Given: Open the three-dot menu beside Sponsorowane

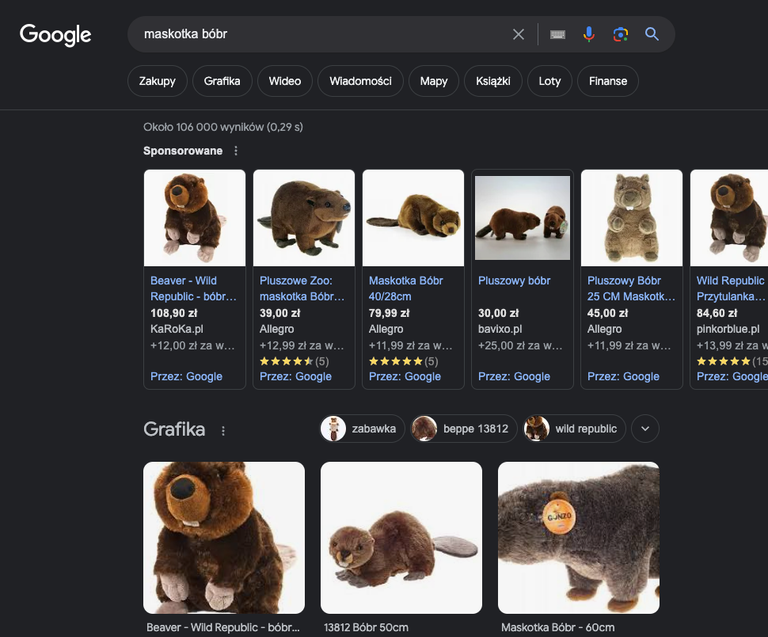Looking at the screenshot, I should coord(236,151).
